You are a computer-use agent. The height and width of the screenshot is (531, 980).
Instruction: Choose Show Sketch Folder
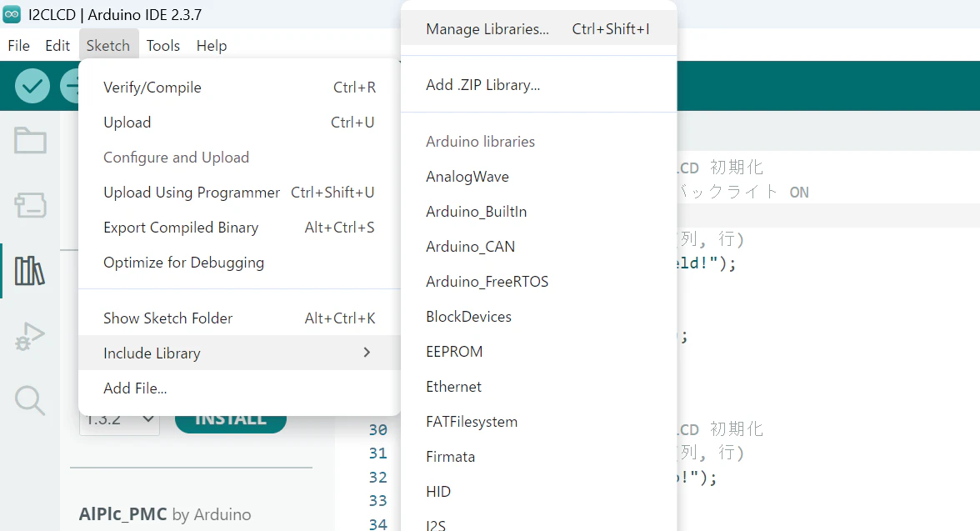tap(239, 318)
